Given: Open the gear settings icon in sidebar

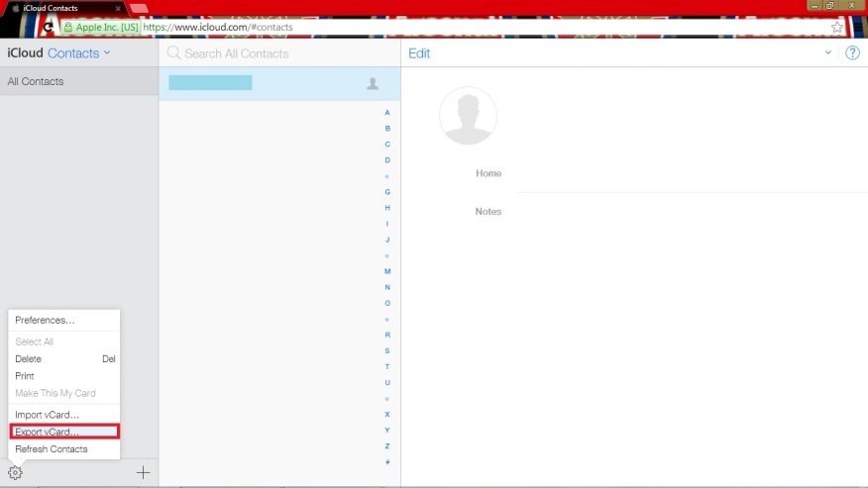Looking at the screenshot, I should point(15,472).
